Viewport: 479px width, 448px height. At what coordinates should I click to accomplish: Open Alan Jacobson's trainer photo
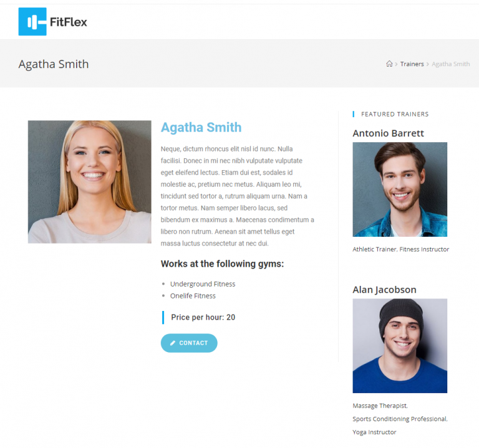pyautogui.click(x=400, y=346)
